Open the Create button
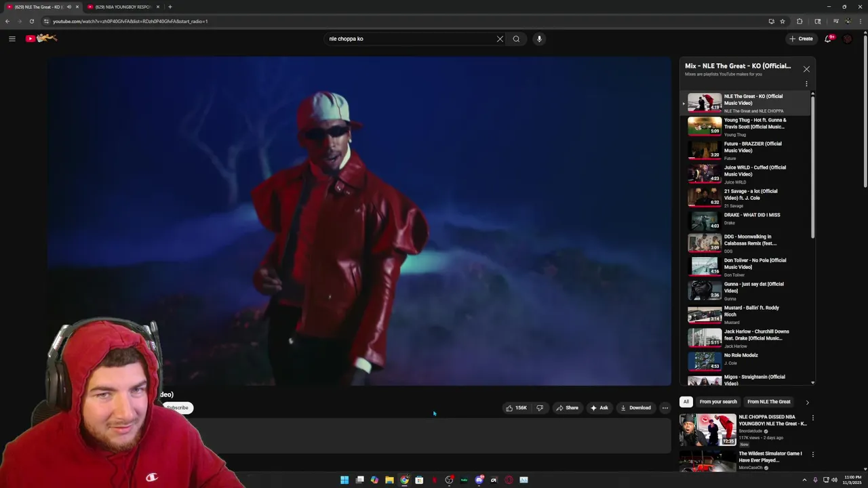The height and width of the screenshot is (488, 868). (x=801, y=39)
